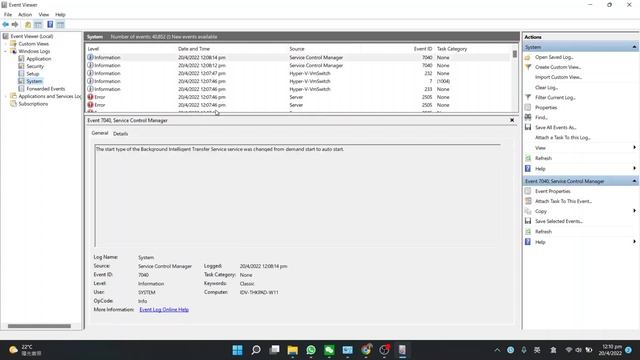Click the Forward arrow toolbar icon
Screen dimensions: 640x360
(x=15, y=24)
